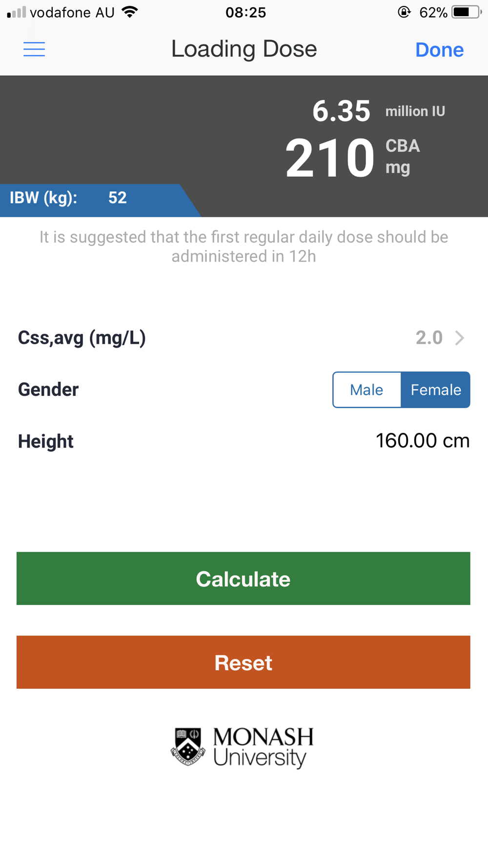Select Male gender option
Screen dimensions: 488x868
(x=367, y=390)
